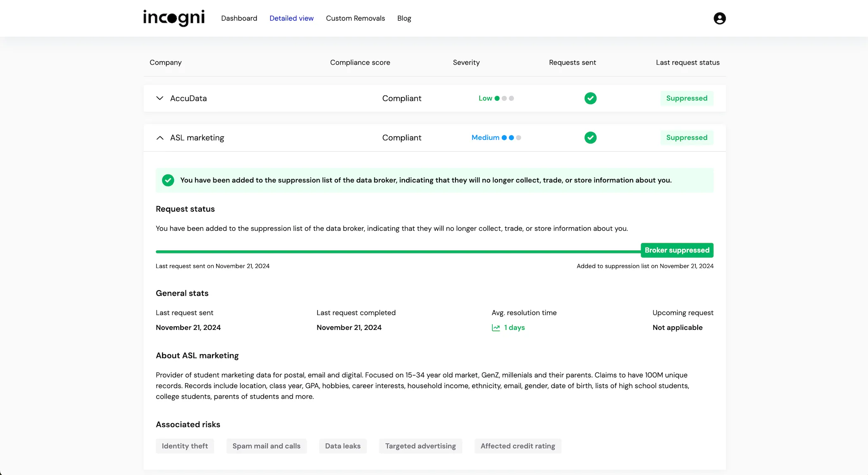
Task: Open the Blog link
Action: click(404, 18)
